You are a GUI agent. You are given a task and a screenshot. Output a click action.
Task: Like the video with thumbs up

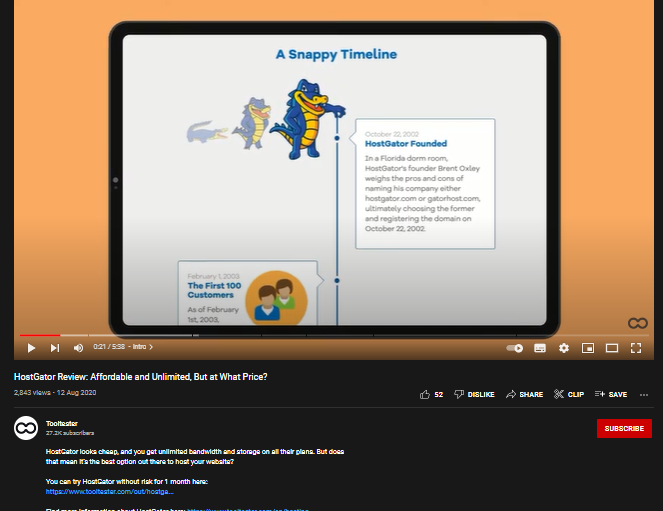431,395
